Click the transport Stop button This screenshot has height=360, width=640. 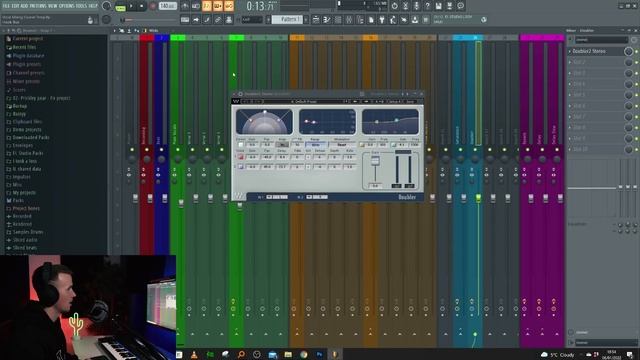coord(141,7)
